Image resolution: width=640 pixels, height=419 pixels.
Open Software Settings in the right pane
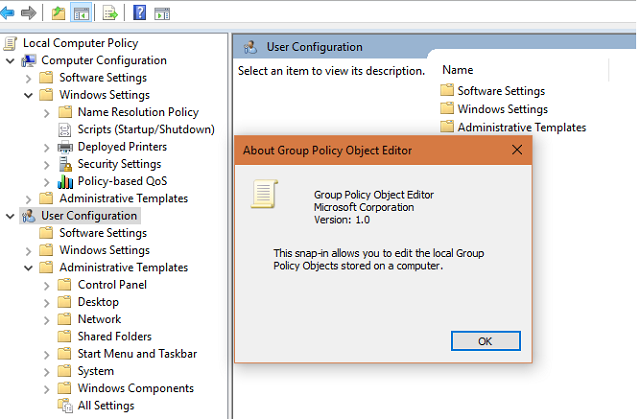point(500,91)
